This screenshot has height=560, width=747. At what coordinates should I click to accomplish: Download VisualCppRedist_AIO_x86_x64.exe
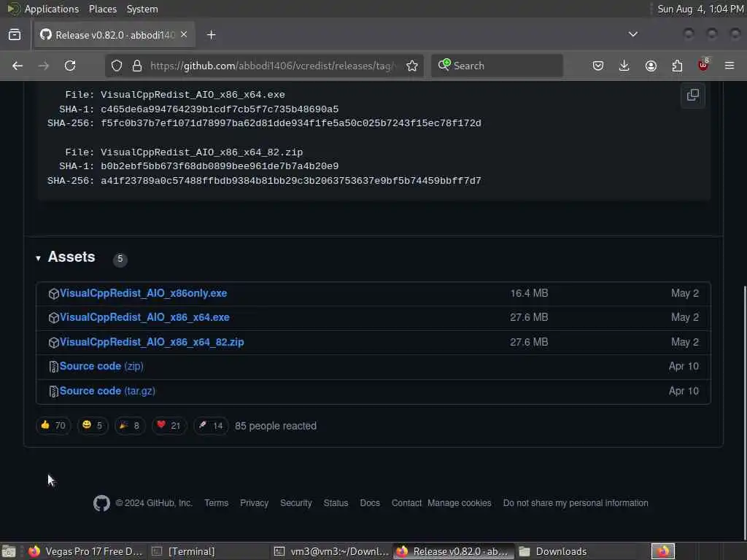pos(144,317)
